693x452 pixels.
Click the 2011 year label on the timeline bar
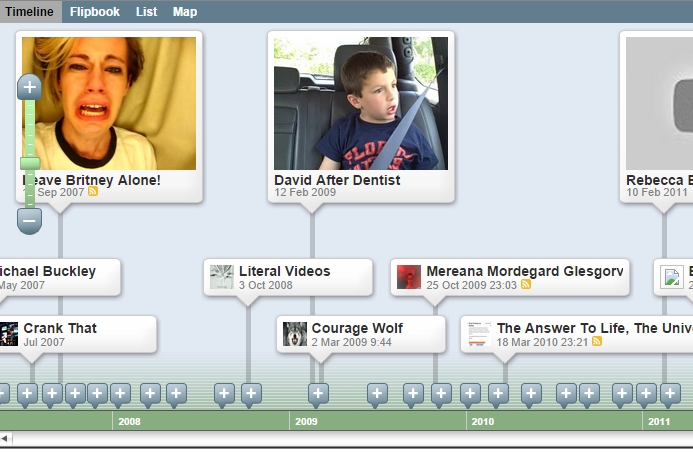pyautogui.click(x=659, y=422)
